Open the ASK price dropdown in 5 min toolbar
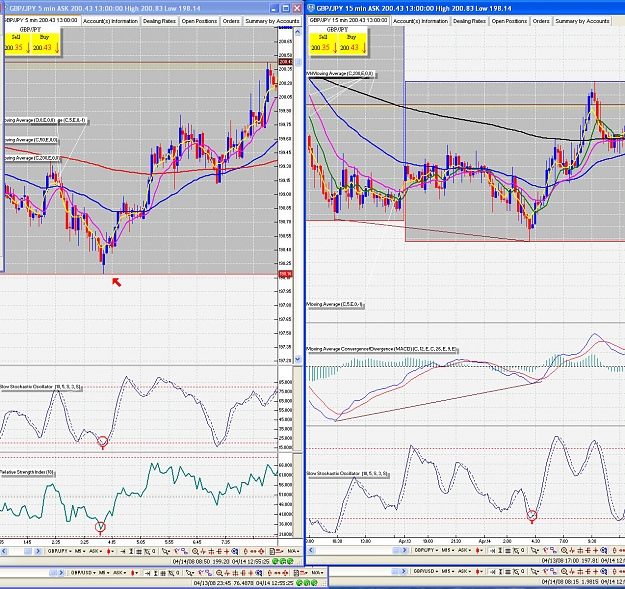Screen dimensions: 625x589 click(95, 551)
